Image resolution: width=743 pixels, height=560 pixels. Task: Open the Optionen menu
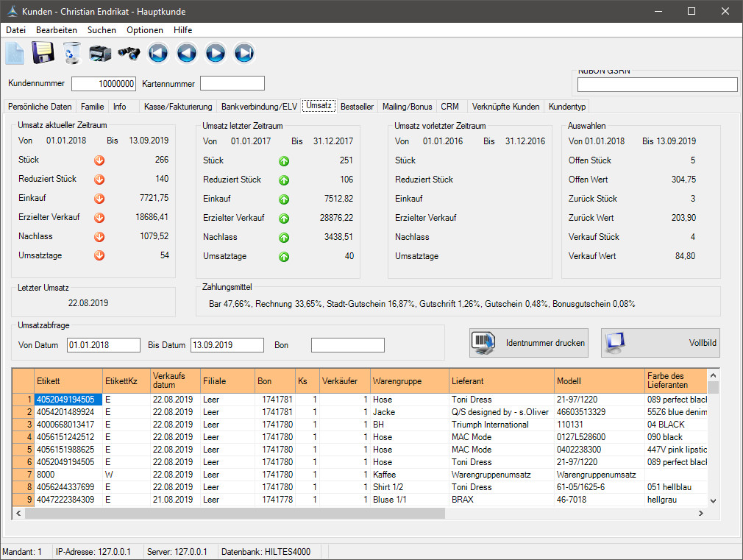click(x=145, y=30)
